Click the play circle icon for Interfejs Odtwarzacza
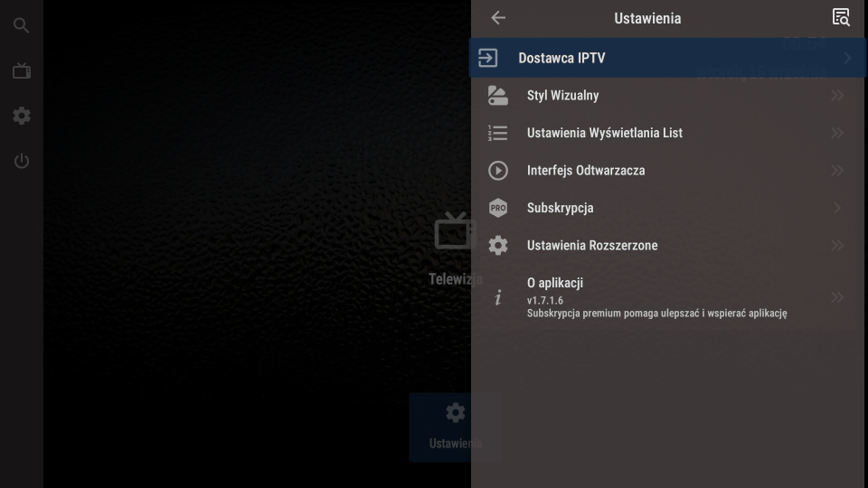 (x=498, y=171)
